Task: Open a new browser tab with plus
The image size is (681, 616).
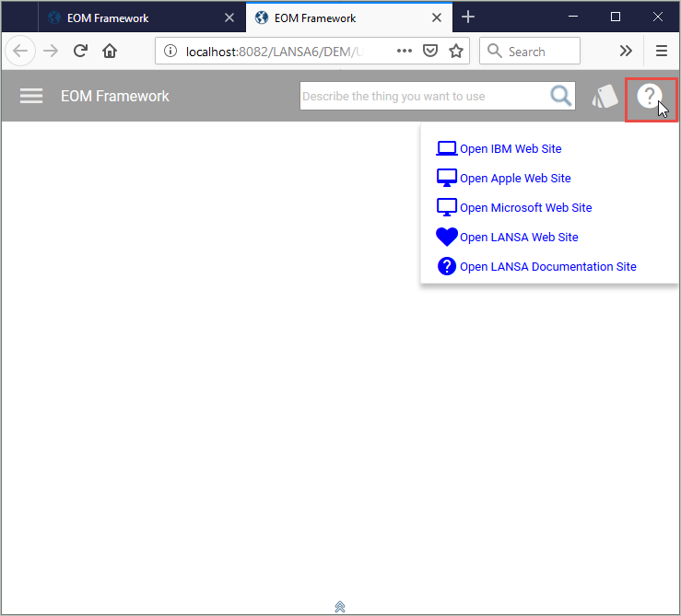Action: [x=468, y=17]
